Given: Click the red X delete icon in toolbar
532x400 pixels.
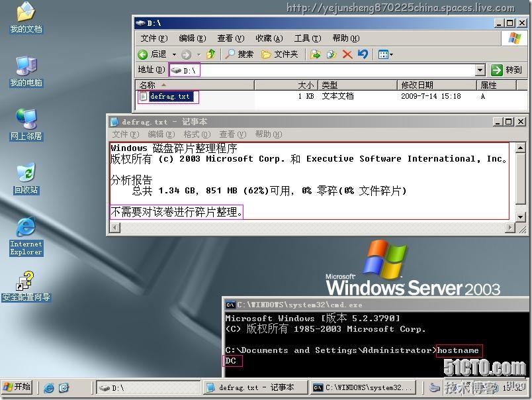Looking at the screenshot, I should (347, 54).
